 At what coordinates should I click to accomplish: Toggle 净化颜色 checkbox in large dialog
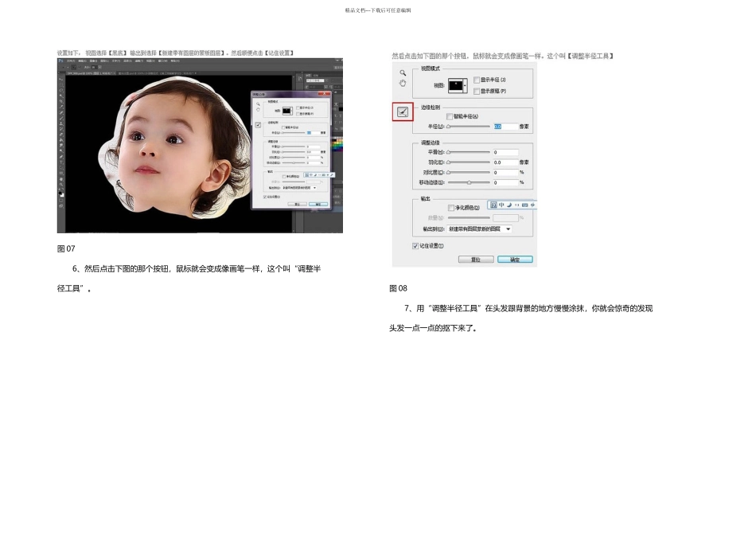coord(450,208)
